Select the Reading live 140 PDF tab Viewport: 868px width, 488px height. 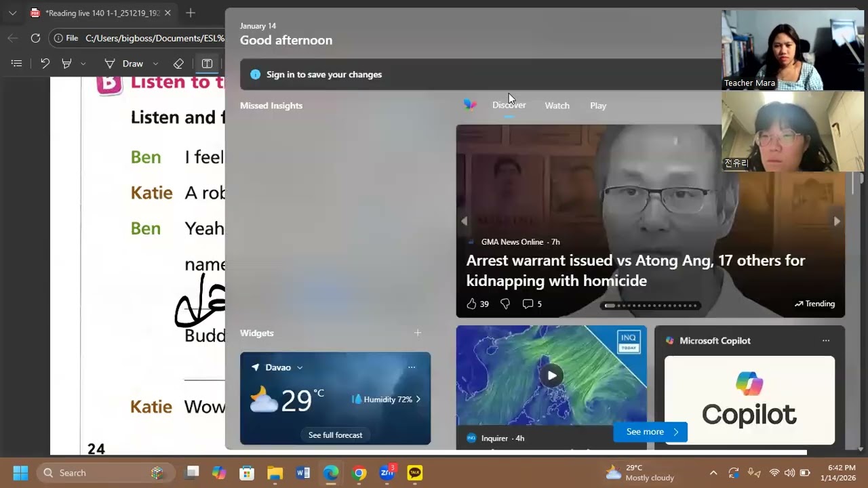tap(102, 13)
